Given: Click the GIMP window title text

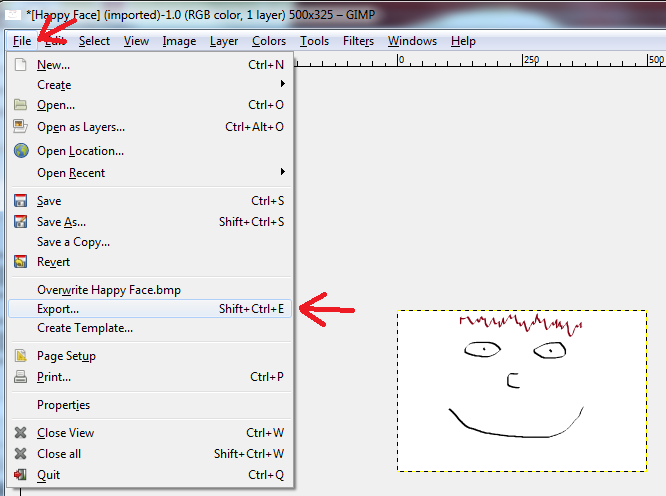Looking at the screenshot, I should click(200, 15).
